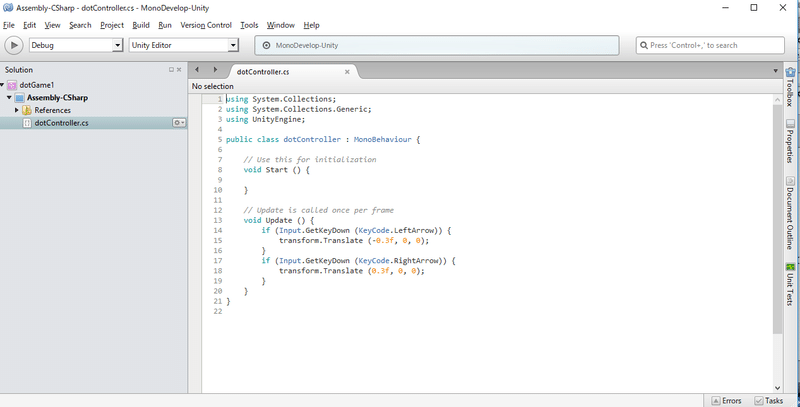
Task: Collapse the dotGame1 solution node
Action: click(x=3, y=85)
